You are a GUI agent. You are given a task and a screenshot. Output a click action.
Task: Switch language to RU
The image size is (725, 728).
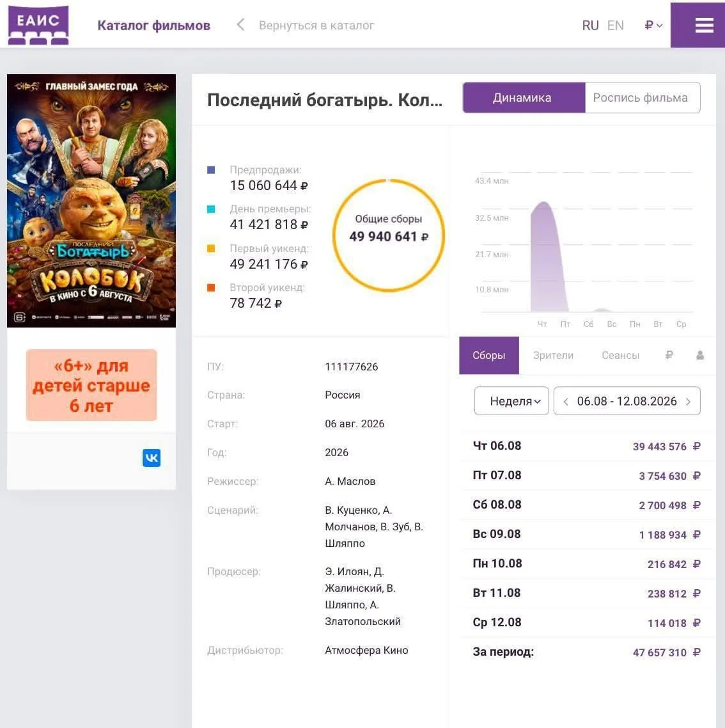point(590,25)
